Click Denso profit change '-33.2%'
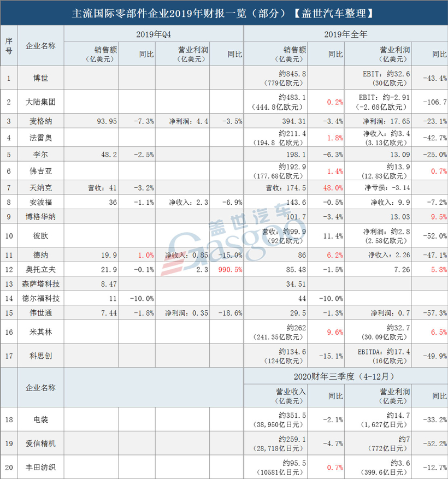 [435, 420]
